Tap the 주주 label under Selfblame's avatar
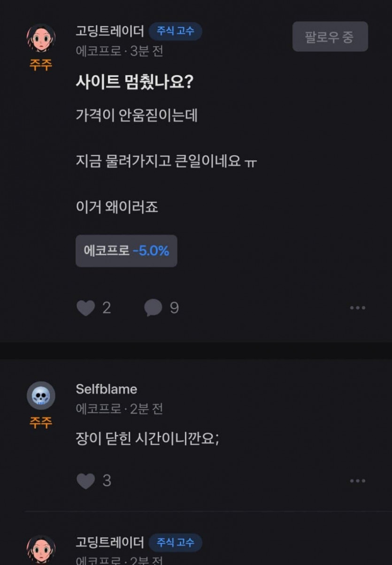Screen dimensions: 392x565 click(41, 423)
